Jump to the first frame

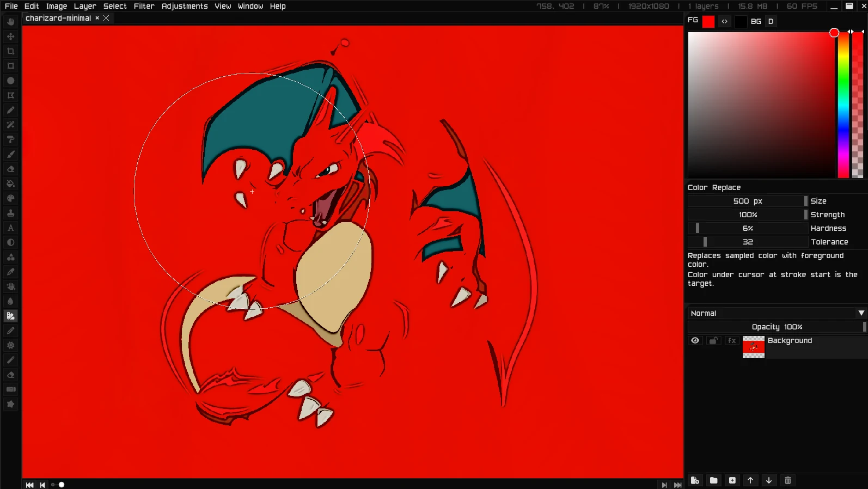(x=29, y=485)
